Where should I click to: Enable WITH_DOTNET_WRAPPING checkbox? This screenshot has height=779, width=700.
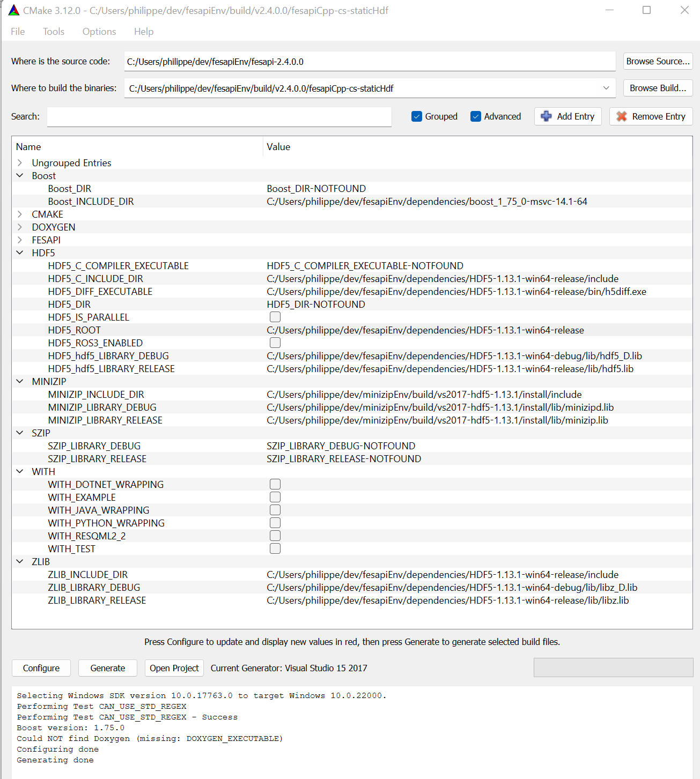coord(275,484)
